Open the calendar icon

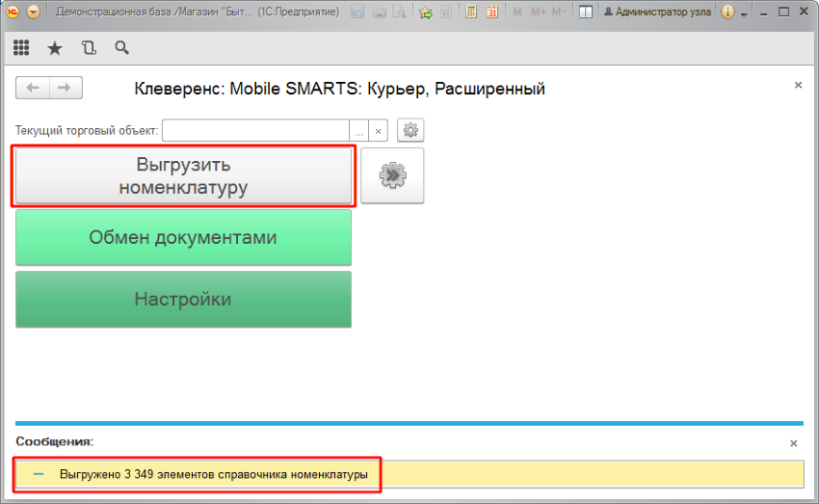coord(492,12)
